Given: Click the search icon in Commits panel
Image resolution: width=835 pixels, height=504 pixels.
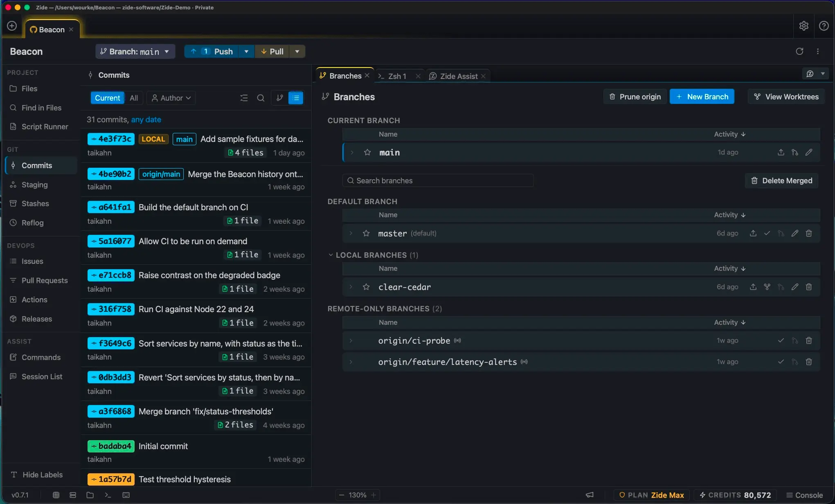Looking at the screenshot, I should [261, 98].
